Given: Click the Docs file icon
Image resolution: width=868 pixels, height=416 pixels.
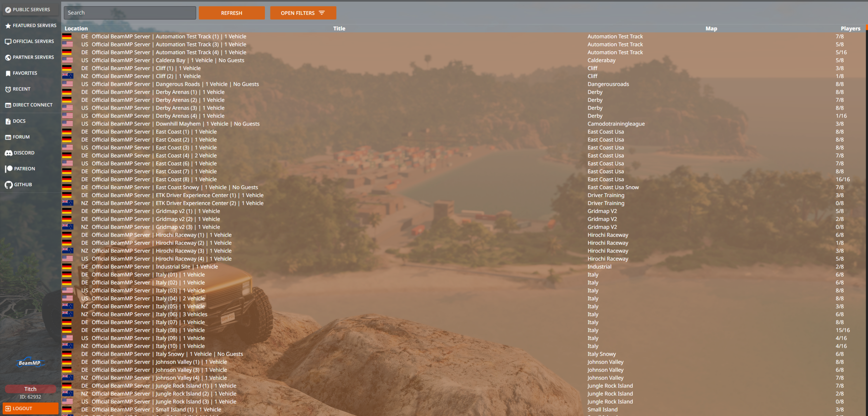Looking at the screenshot, I should tap(8, 121).
